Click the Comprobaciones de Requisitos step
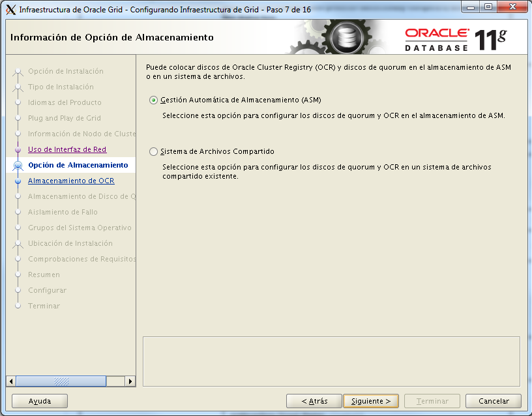 [x=81, y=259]
